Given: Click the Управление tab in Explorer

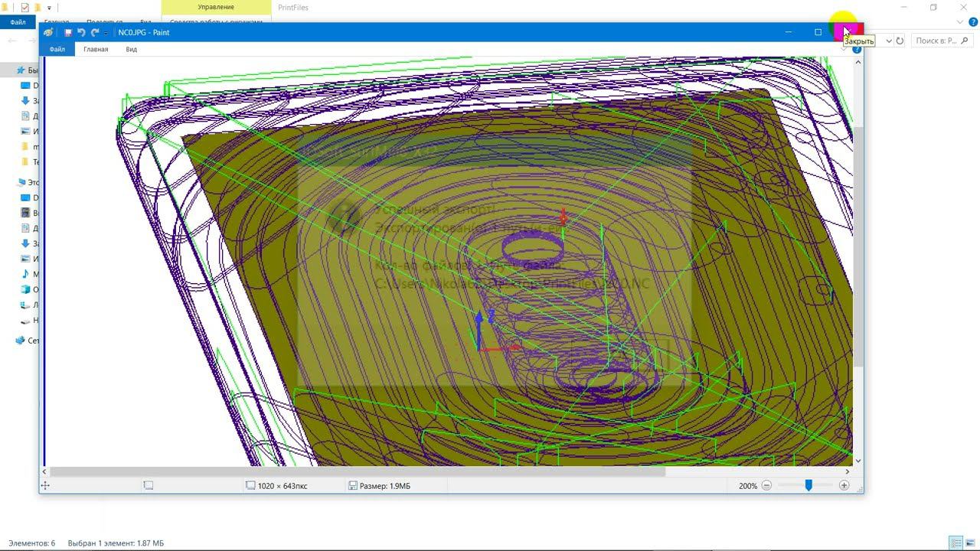Looking at the screenshot, I should (x=216, y=7).
